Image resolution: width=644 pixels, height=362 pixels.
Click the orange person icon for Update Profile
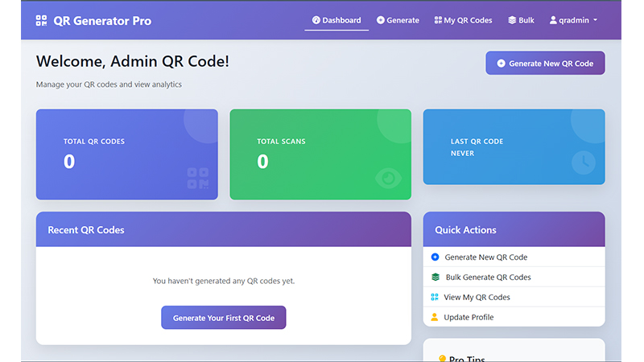[435, 317]
